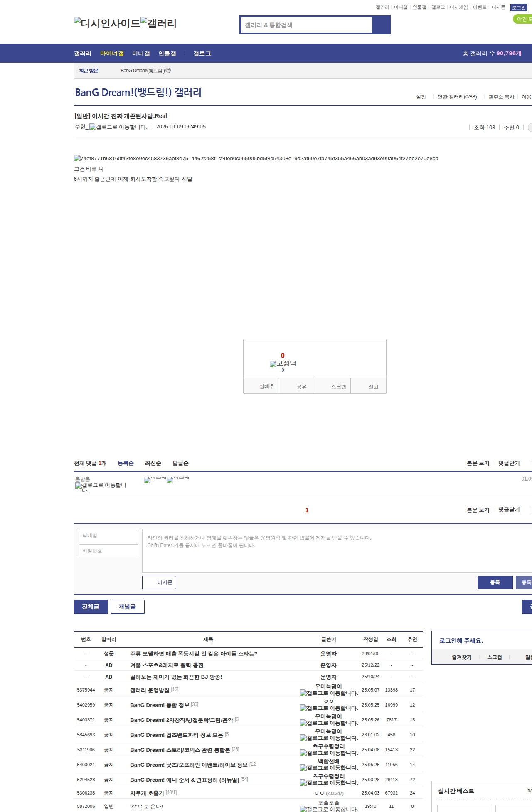Viewport: 532px width, 812px height.
Task: Open gallog icon in the 스토리/코믹스 통합본 row
Action: click(329, 753)
